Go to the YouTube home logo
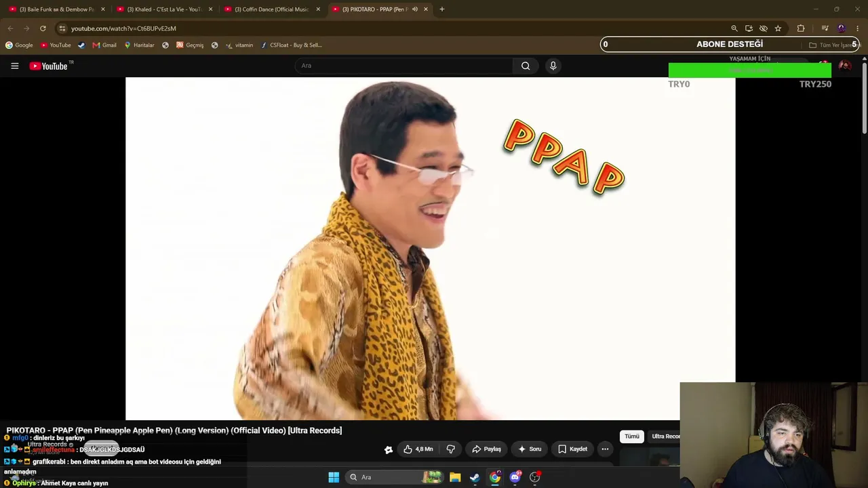Image resolution: width=868 pixels, height=488 pixels. (49, 66)
